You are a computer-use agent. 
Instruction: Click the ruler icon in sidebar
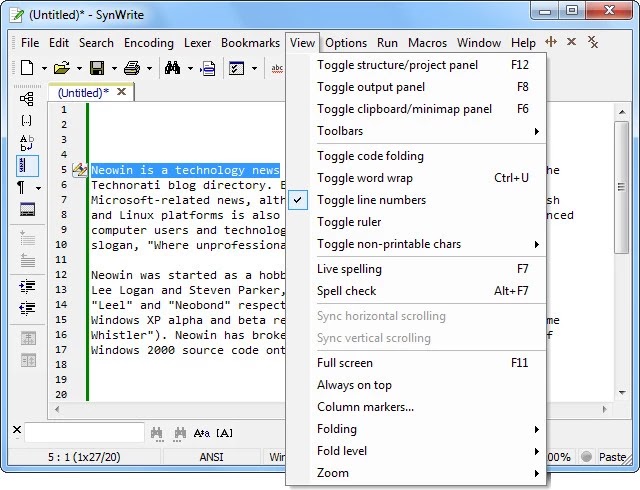27,209
